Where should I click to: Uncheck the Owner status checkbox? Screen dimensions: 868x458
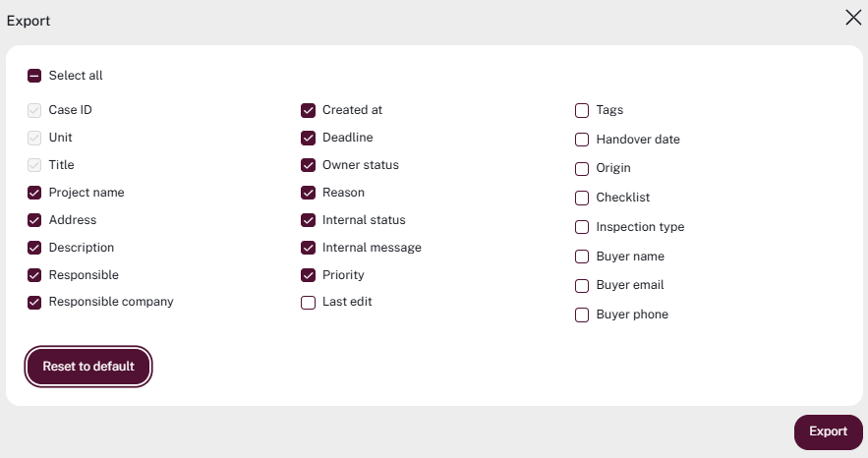309,165
